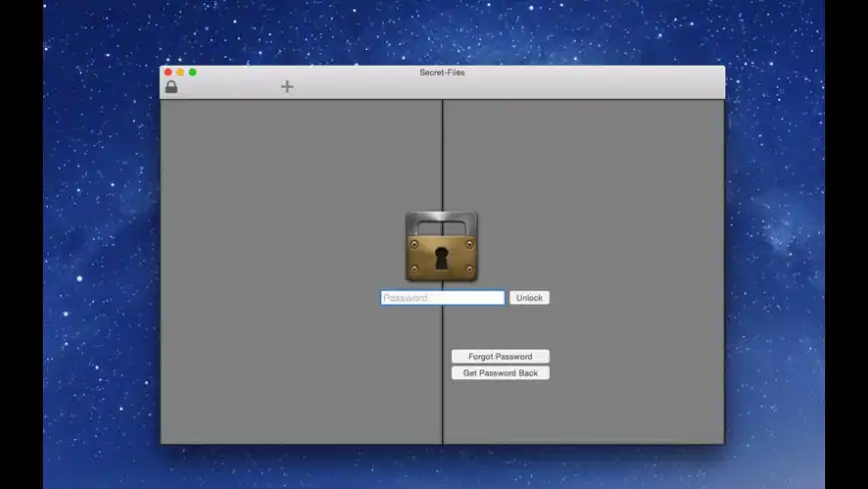The height and width of the screenshot is (489, 868).
Task: Minimize the window using the yellow button
Action: (181, 72)
